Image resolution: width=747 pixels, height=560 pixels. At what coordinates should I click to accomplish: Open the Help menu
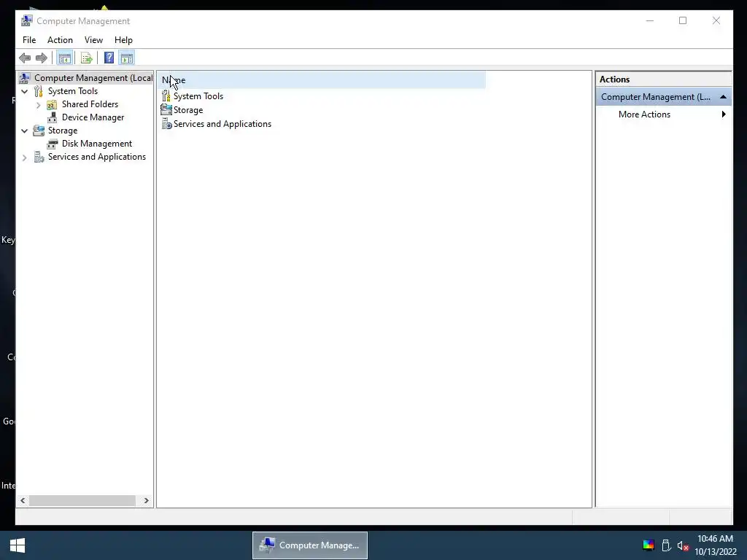click(123, 40)
